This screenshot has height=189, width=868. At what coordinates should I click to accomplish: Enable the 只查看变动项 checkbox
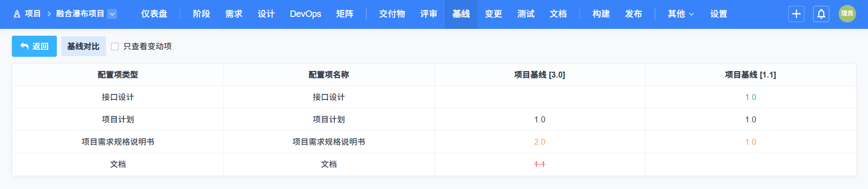(115, 46)
